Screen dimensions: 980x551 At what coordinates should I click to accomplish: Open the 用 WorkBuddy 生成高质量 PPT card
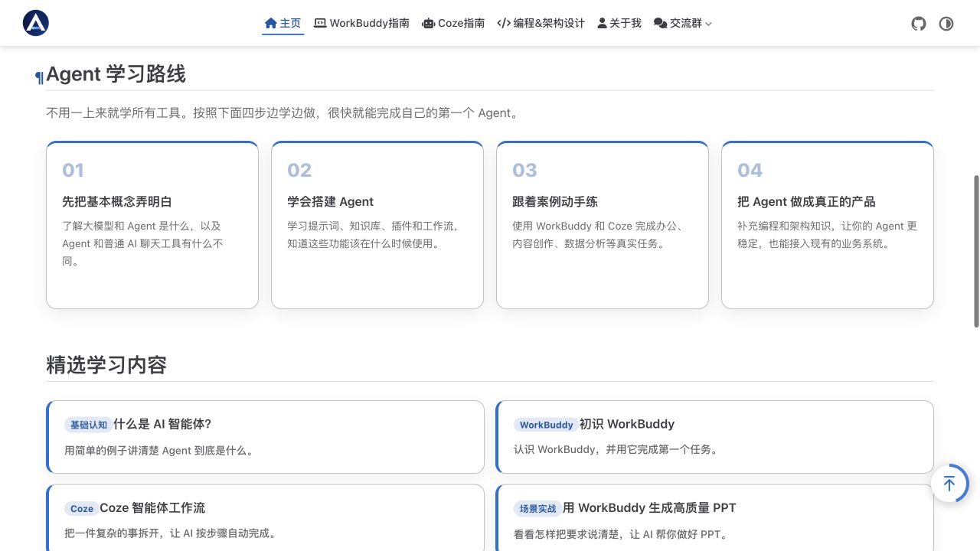tap(714, 517)
